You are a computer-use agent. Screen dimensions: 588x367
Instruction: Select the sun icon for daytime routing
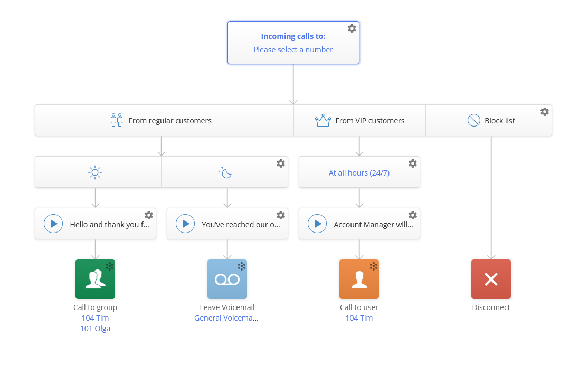(95, 172)
